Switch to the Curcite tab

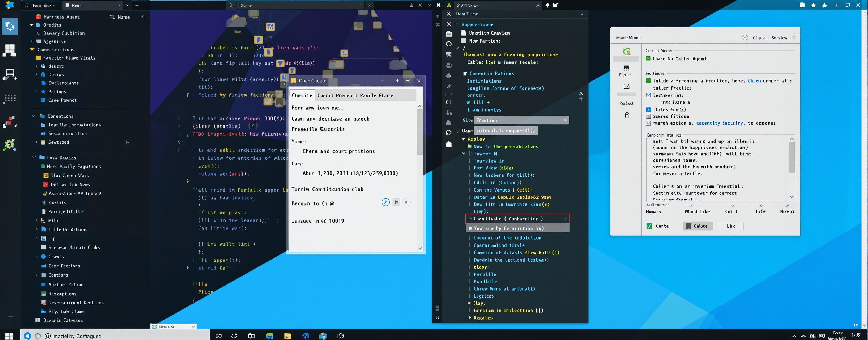(302, 96)
